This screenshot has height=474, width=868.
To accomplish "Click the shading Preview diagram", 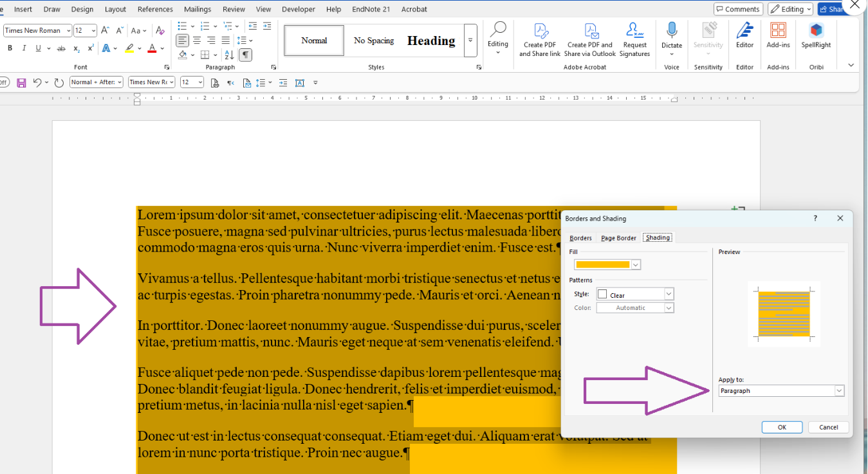I will (784, 313).
